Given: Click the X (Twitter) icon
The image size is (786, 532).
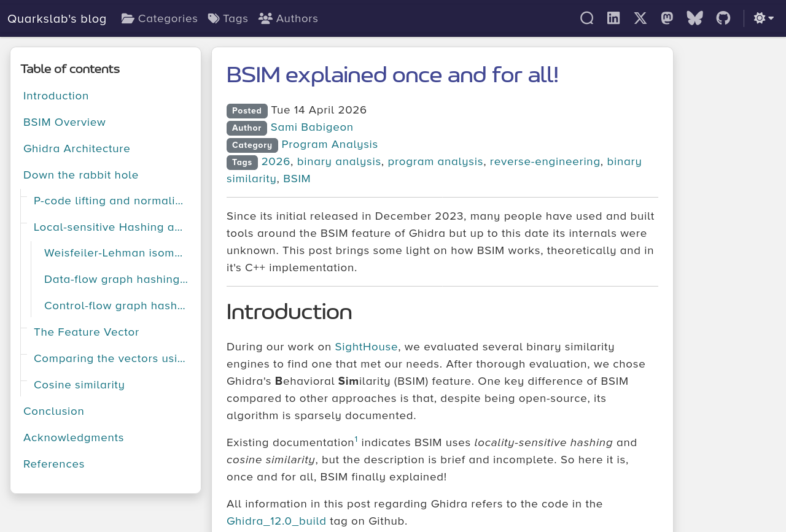Looking at the screenshot, I should pos(640,18).
